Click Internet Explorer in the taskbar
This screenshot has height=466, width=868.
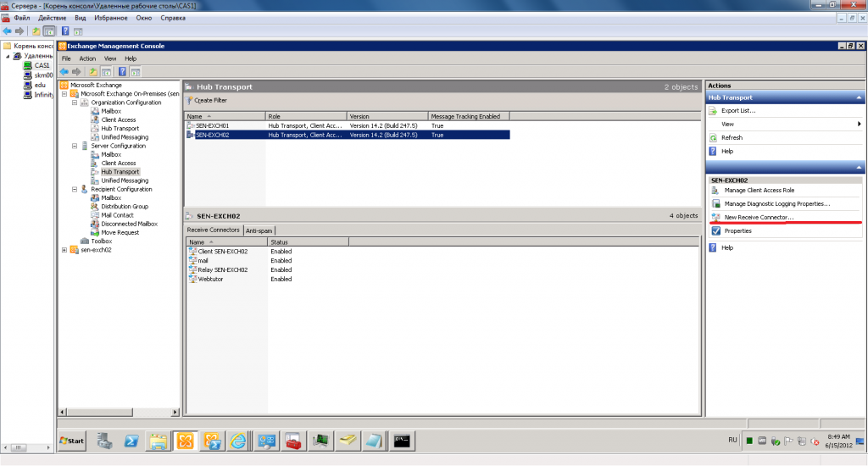(x=238, y=441)
